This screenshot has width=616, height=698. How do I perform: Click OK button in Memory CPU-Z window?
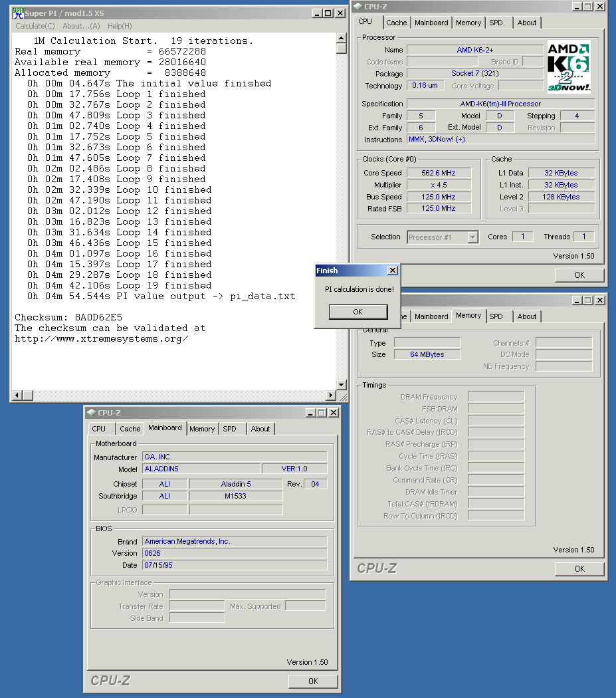point(579,569)
